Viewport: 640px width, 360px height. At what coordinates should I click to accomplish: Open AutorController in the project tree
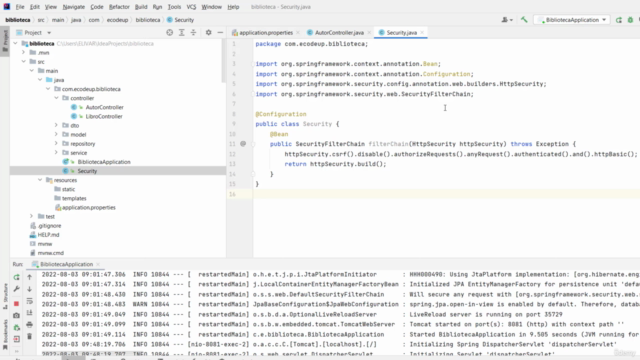coord(104,107)
